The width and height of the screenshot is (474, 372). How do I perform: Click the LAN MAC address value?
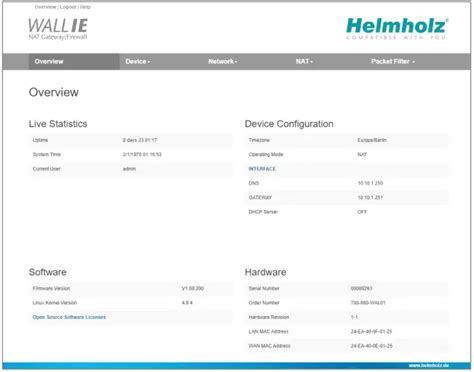[371, 332]
